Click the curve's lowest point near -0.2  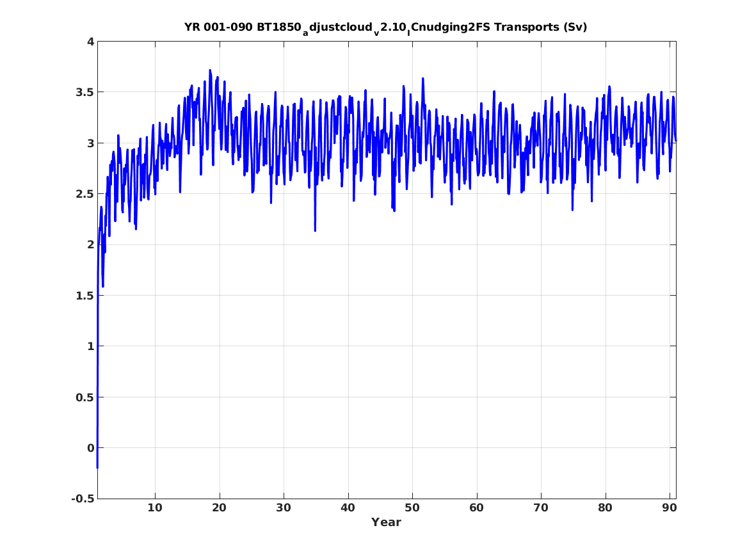tap(97, 467)
